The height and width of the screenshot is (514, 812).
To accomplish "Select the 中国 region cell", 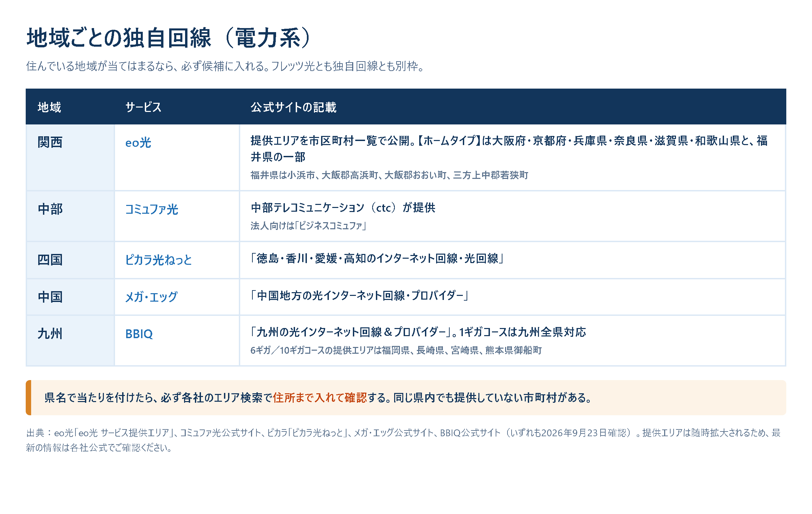I will pyautogui.click(x=70, y=297).
